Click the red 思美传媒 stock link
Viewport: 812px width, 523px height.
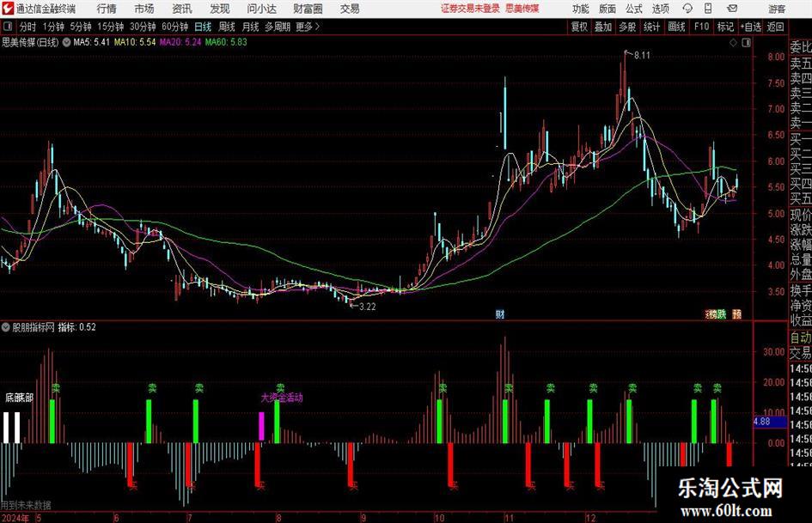click(x=522, y=9)
